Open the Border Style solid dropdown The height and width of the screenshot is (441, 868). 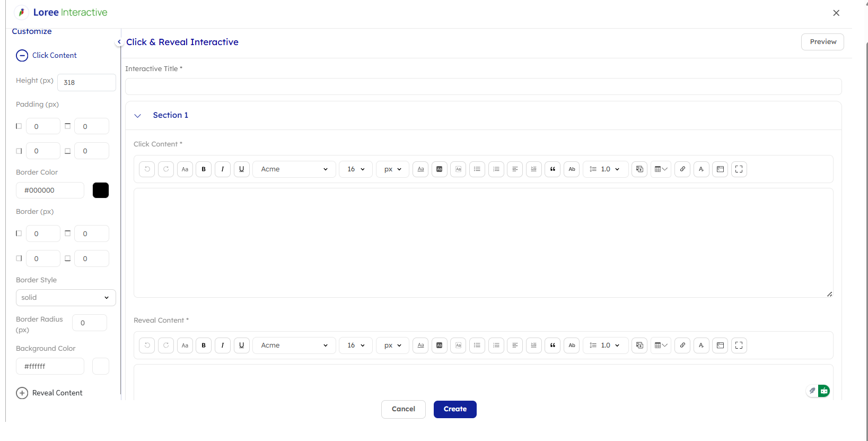point(66,298)
